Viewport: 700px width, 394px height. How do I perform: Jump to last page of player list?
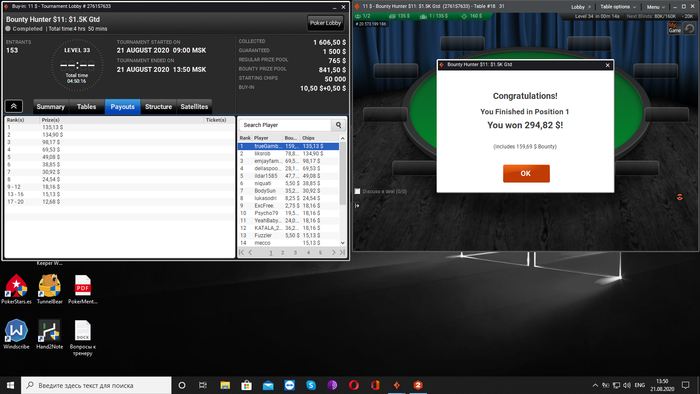[x=342, y=253]
